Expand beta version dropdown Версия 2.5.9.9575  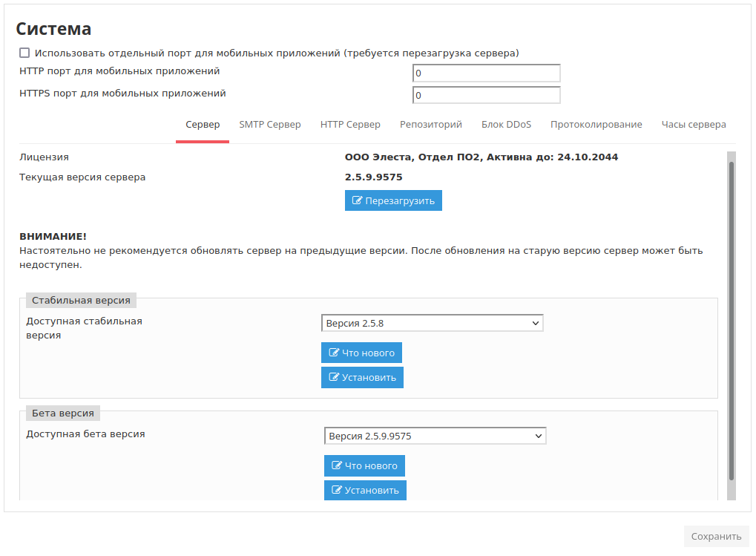pyautogui.click(x=435, y=436)
